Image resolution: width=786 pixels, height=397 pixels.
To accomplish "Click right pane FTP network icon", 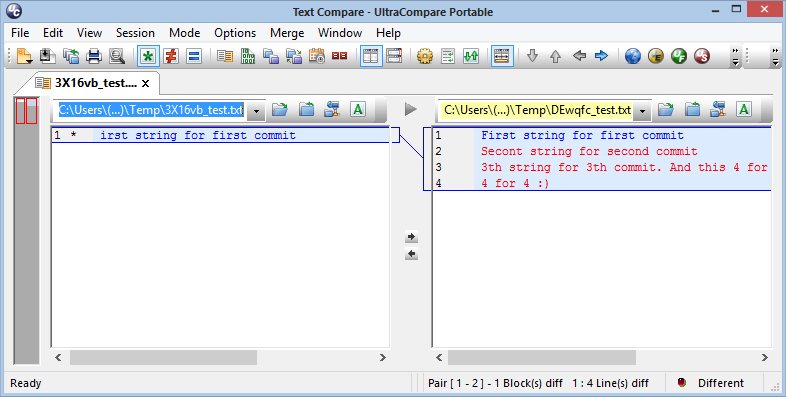I will pyautogui.click(x=718, y=109).
